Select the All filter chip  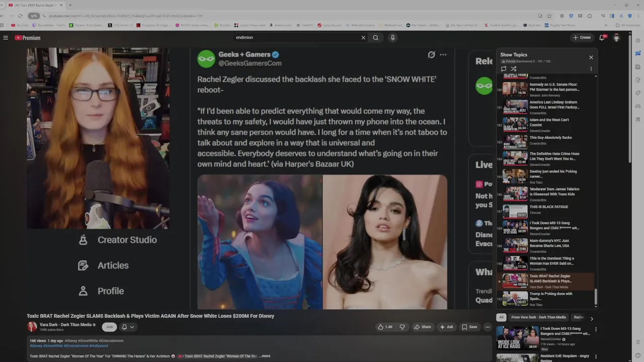point(501,317)
